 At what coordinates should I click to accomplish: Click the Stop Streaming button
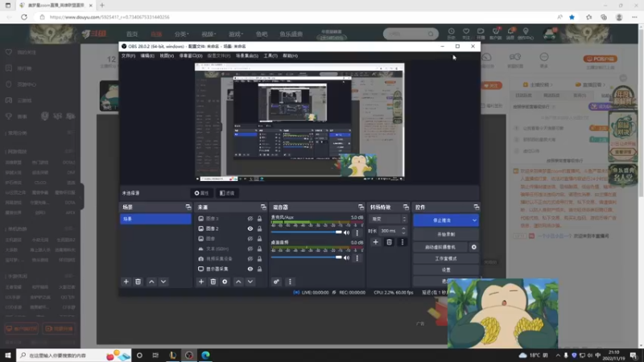click(x=442, y=220)
